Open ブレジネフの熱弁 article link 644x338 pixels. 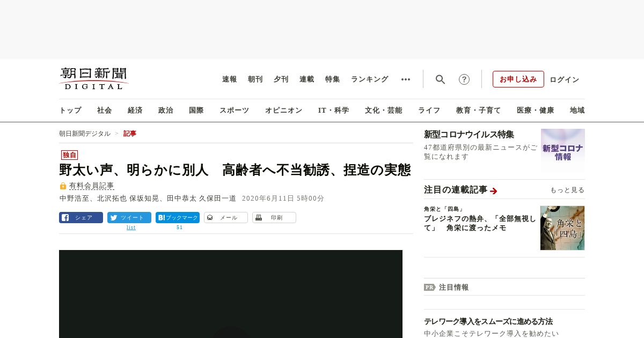coord(480,223)
